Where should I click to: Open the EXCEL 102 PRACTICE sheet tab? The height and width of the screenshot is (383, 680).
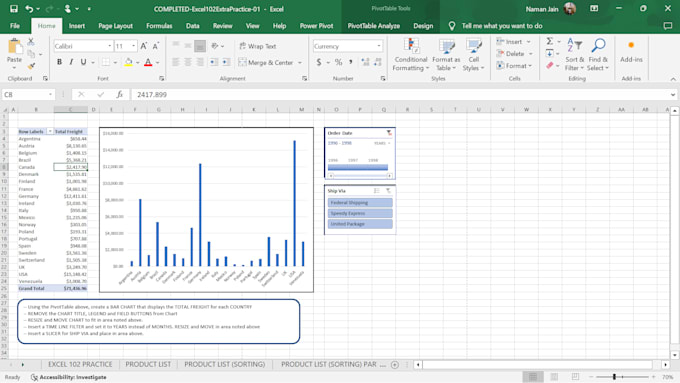pos(80,364)
